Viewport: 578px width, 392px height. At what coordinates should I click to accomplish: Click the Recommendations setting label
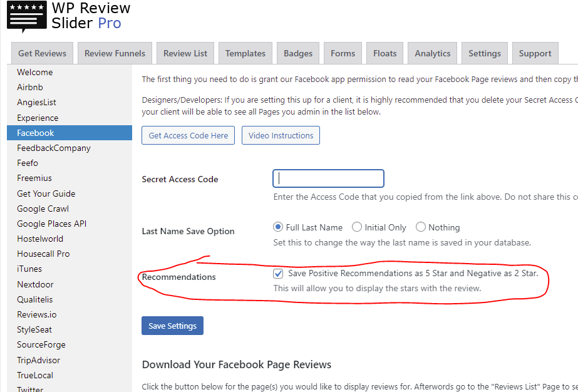(178, 277)
